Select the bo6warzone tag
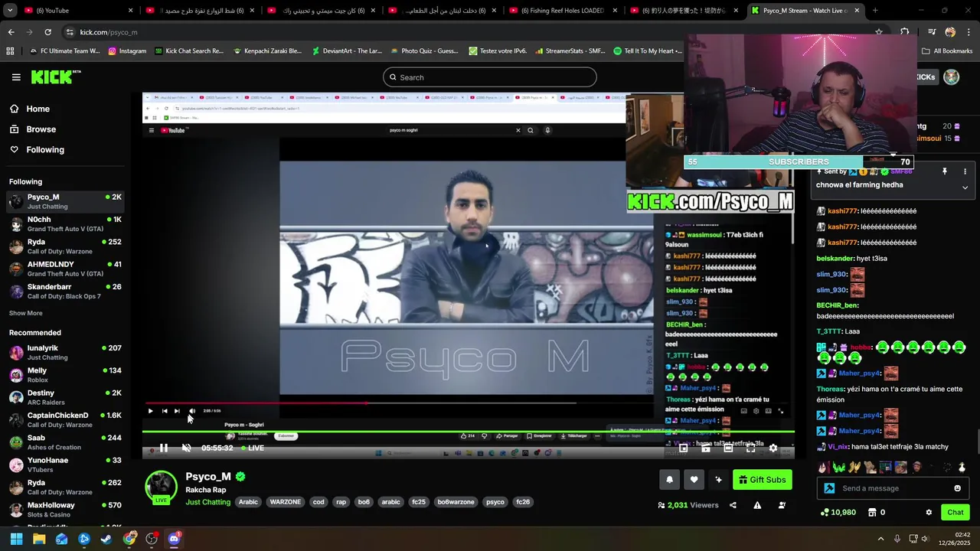 point(456,502)
